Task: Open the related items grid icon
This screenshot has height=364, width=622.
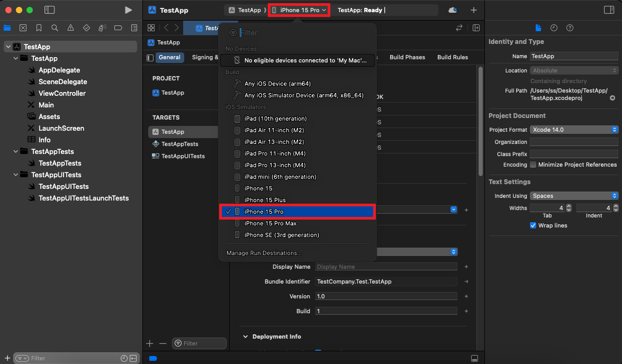Action: coord(151,28)
